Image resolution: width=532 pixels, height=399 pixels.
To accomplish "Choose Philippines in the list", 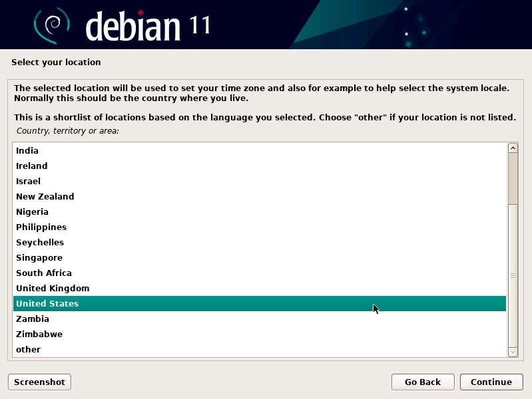I will [x=41, y=227].
